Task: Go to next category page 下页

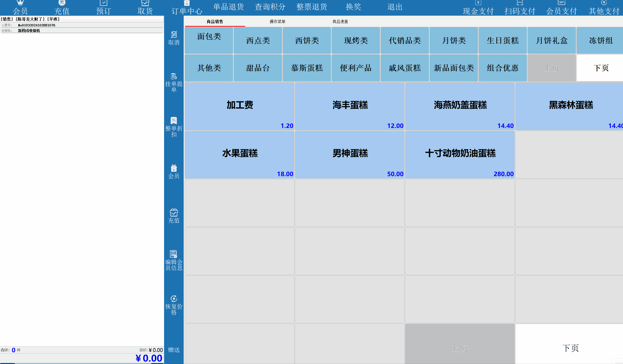Action: click(601, 68)
